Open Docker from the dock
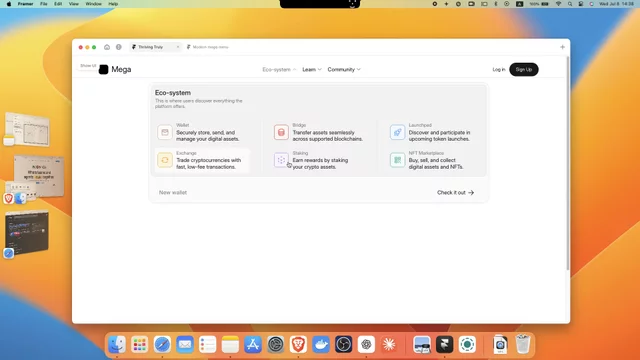Viewport: 640px width, 360px height. [x=321, y=344]
